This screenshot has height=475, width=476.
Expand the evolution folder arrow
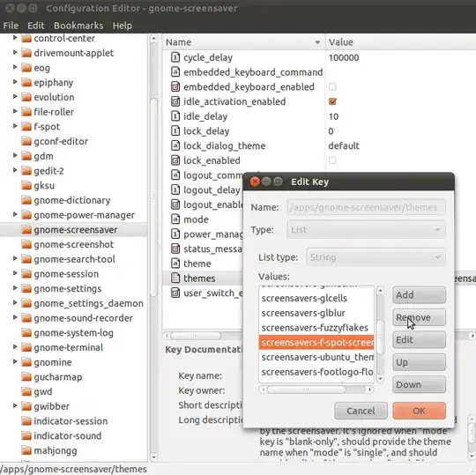15,97
